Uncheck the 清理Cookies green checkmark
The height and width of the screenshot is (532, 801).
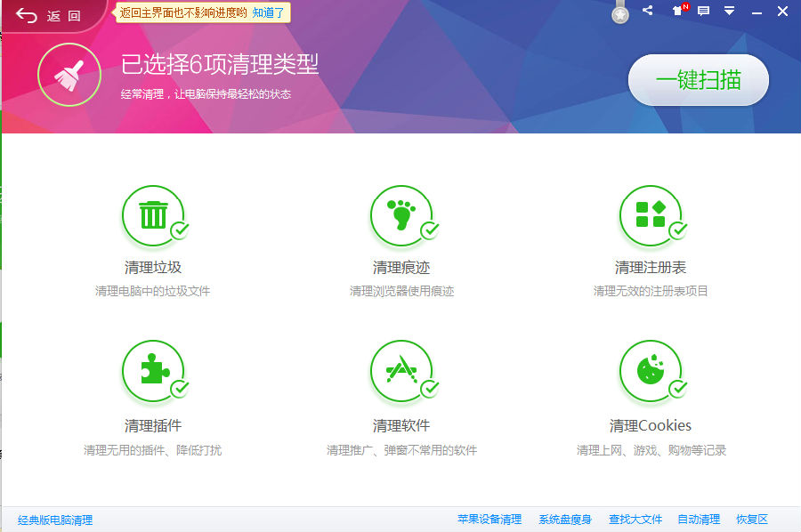678,389
